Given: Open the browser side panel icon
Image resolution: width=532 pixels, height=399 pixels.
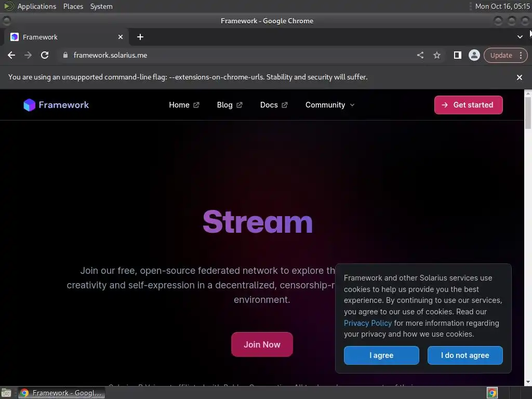Looking at the screenshot, I should 457,55.
